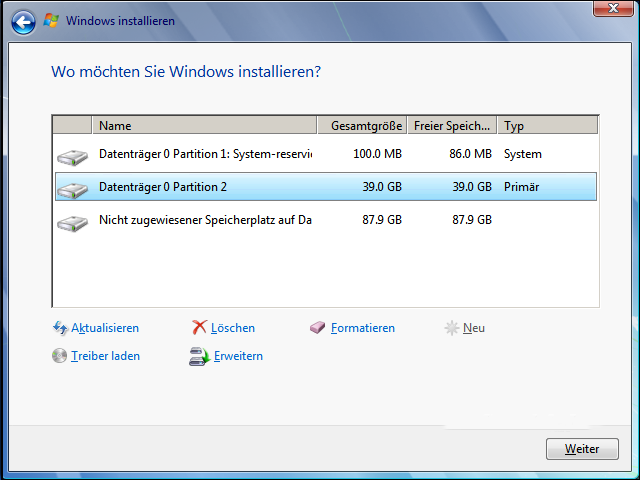The image size is (640, 480).
Task: Go back using the blue arrow button
Action: click(x=23, y=22)
